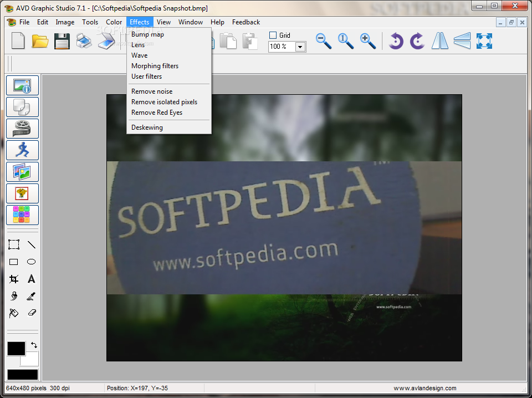
Task: Click the running man sidebar button
Action: click(x=22, y=150)
